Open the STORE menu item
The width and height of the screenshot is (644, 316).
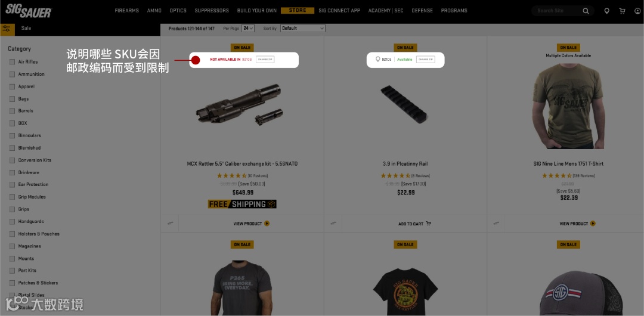(298, 11)
